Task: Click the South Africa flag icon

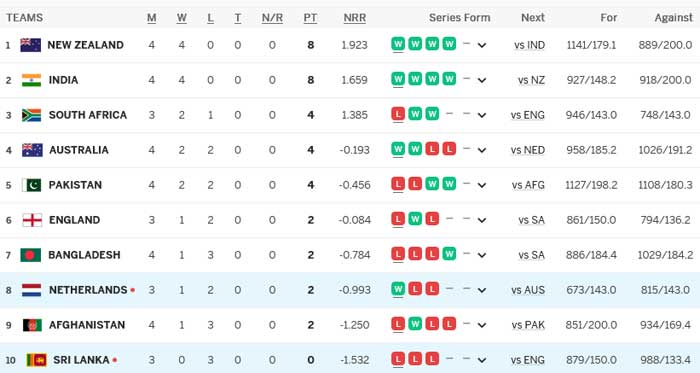Action: pos(31,115)
